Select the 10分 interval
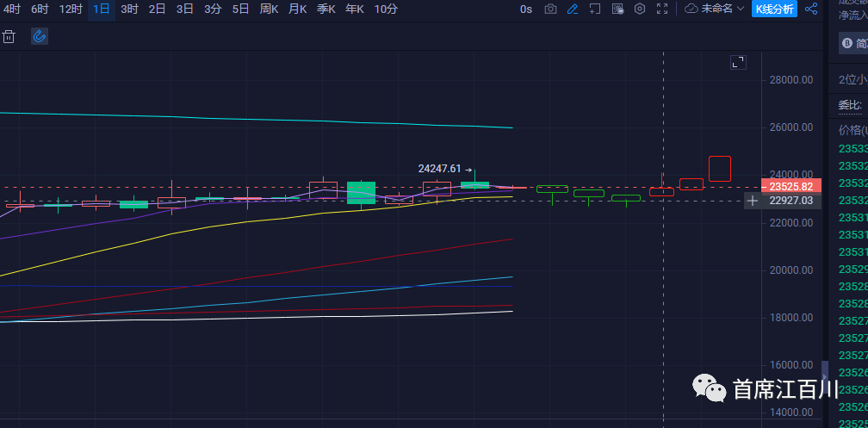 tap(386, 9)
